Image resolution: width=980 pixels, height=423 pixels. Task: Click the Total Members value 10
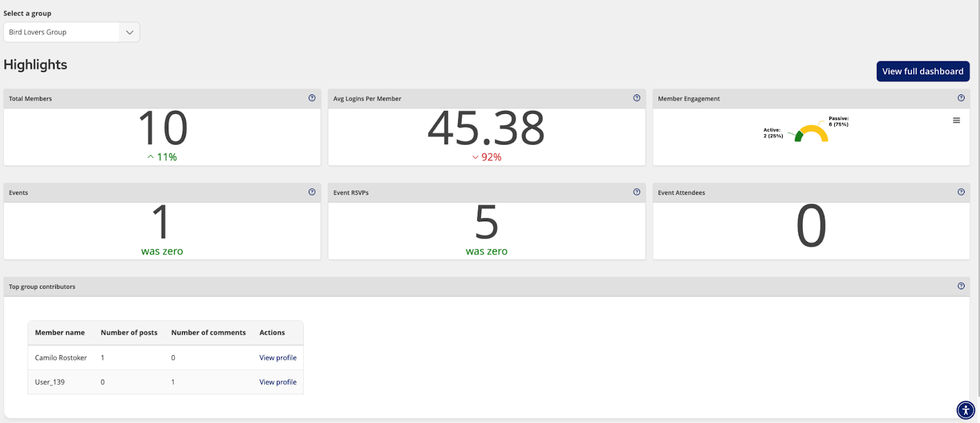(x=162, y=128)
